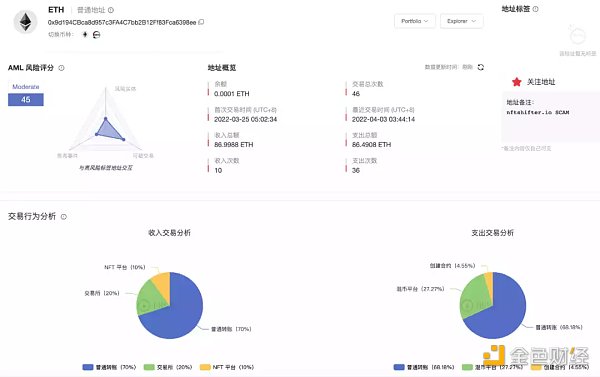Image resolution: width=600 pixels, height=377 pixels.
Task: Select the second coin switch icon
Action: click(x=96, y=34)
